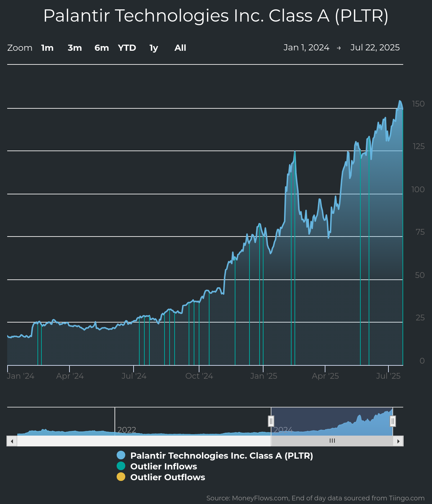Click the selected navigator range area

click(332, 421)
